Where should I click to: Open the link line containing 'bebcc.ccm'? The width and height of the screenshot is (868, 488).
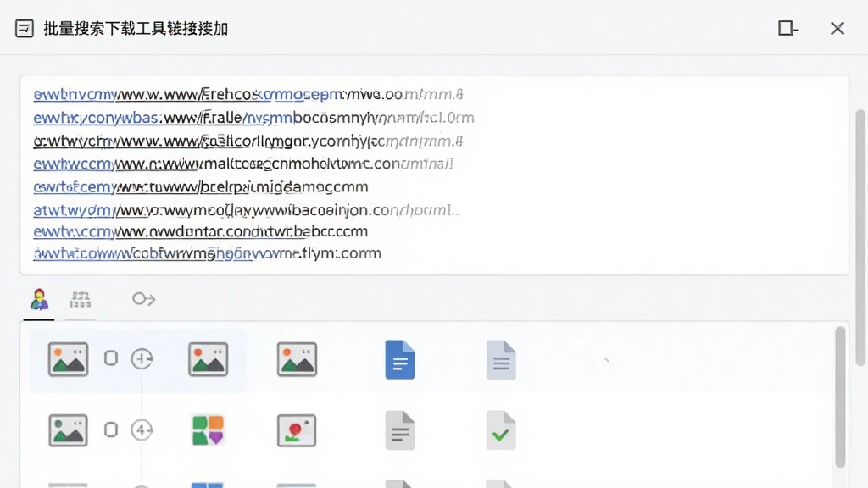pos(200,231)
